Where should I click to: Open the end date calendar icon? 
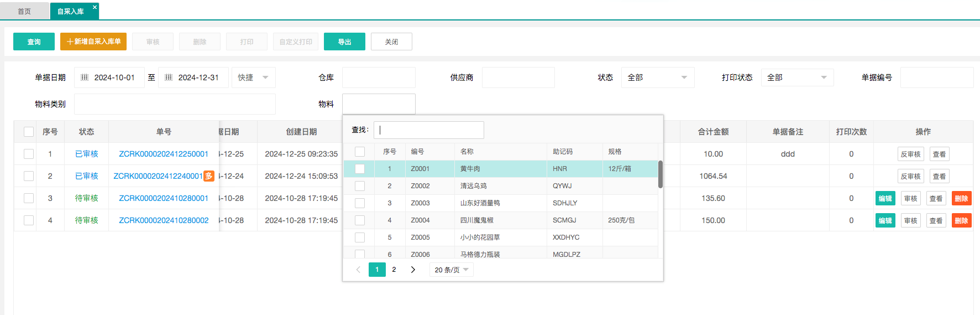pos(169,78)
